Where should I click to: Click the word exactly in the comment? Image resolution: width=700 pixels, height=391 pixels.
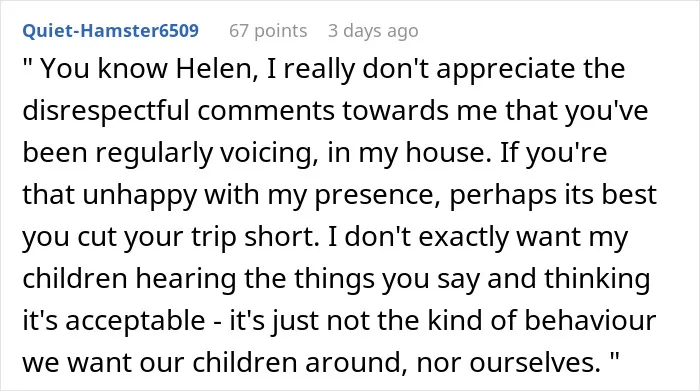pos(464,237)
